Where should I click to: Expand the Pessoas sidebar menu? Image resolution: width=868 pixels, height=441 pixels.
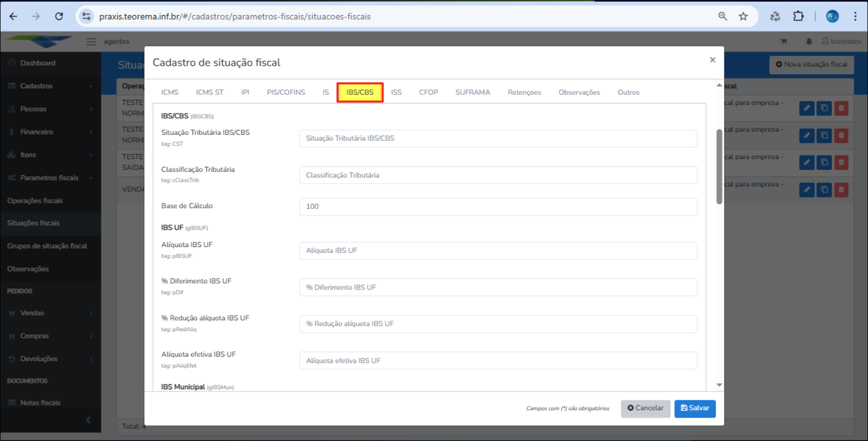(x=50, y=109)
